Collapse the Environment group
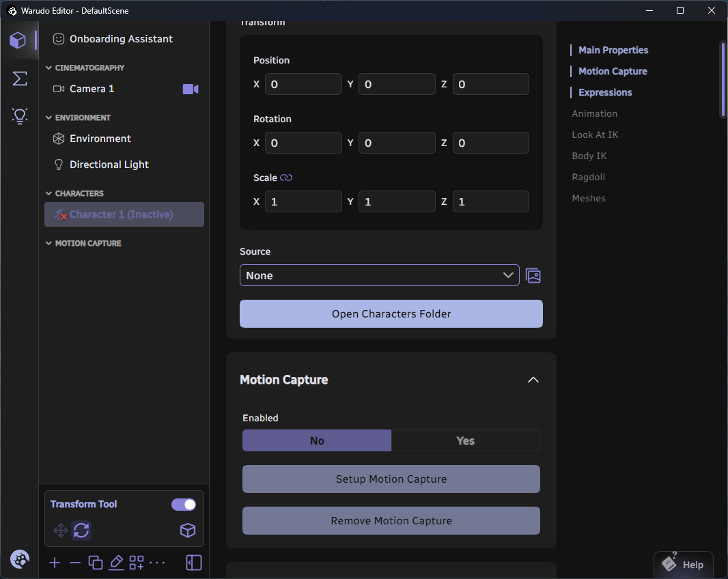 [x=48, y=118]
